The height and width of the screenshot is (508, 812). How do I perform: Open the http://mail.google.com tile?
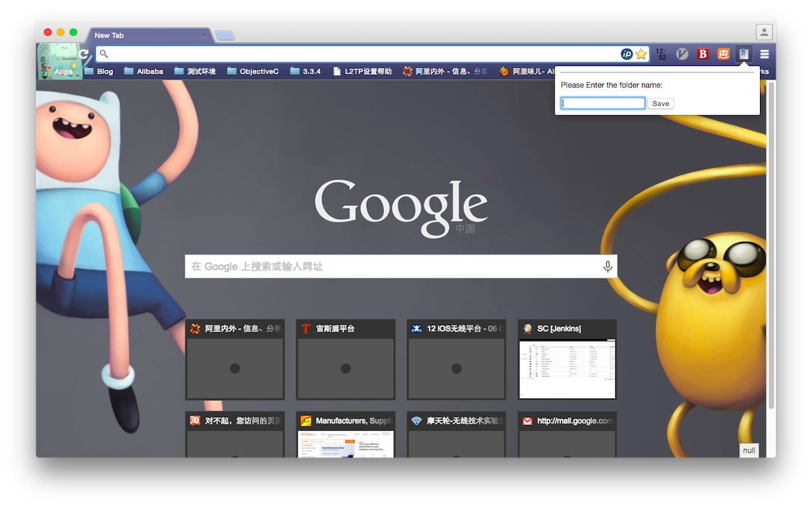567,434
